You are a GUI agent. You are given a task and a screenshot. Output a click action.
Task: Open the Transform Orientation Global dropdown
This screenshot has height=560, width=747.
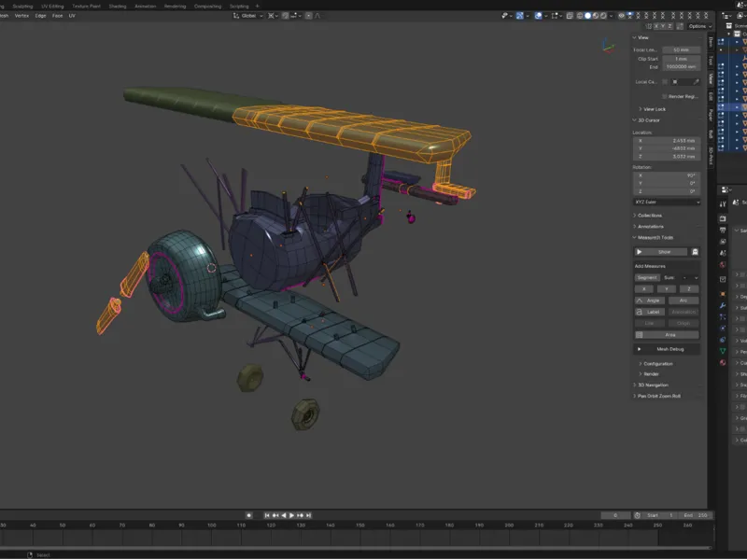click(248, 16)
